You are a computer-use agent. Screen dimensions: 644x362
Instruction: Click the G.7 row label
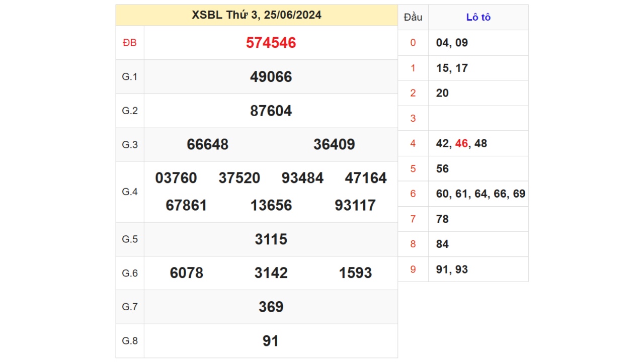pyautogui.click(x=130, y=307)
